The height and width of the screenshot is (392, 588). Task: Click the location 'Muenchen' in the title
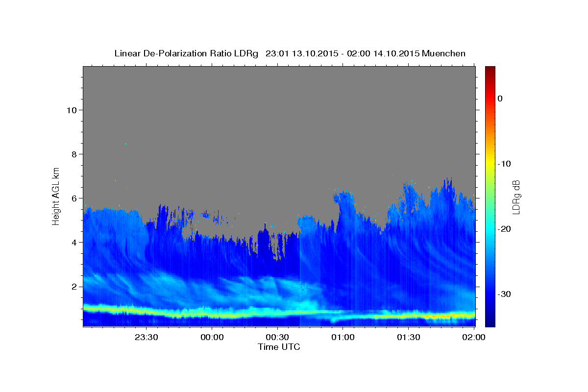pos(443,53)
